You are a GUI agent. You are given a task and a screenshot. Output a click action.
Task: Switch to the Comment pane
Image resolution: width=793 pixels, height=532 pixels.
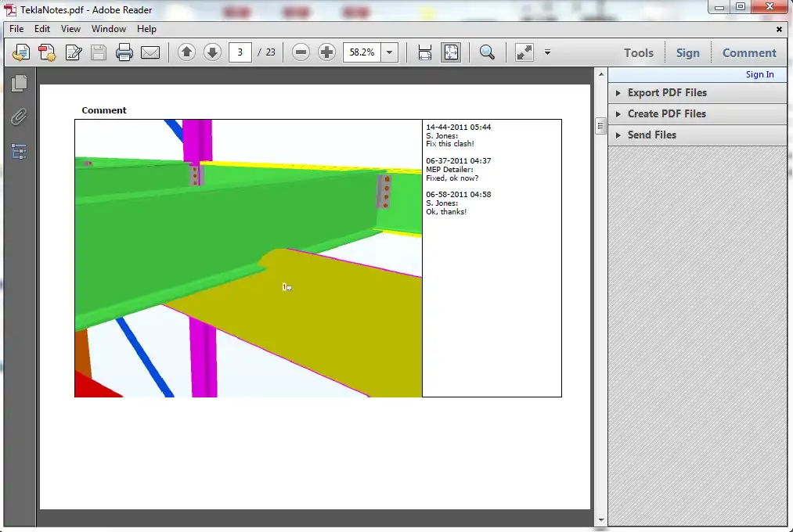point(749,53)
